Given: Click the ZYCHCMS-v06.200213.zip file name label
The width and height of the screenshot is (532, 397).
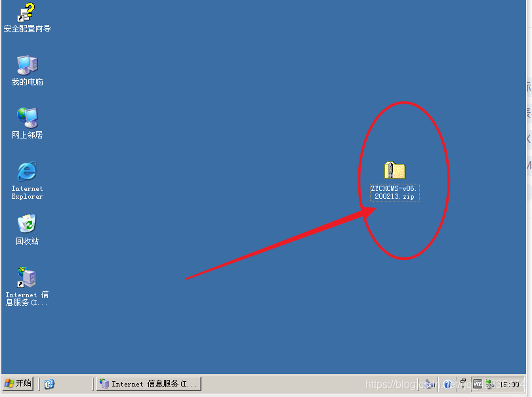Looking at the screenshot, I should (x=395, y=192).
